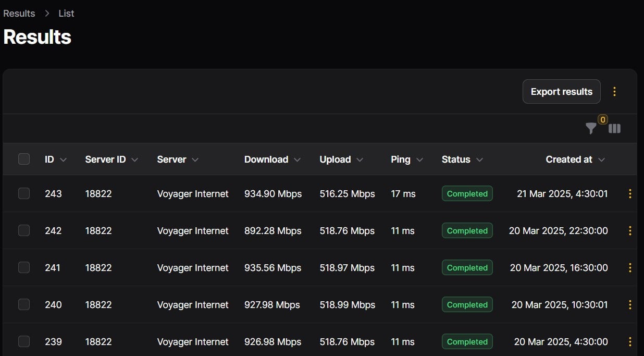
Task: Open row actions menu for result 240
Action: tap(630, 305)
